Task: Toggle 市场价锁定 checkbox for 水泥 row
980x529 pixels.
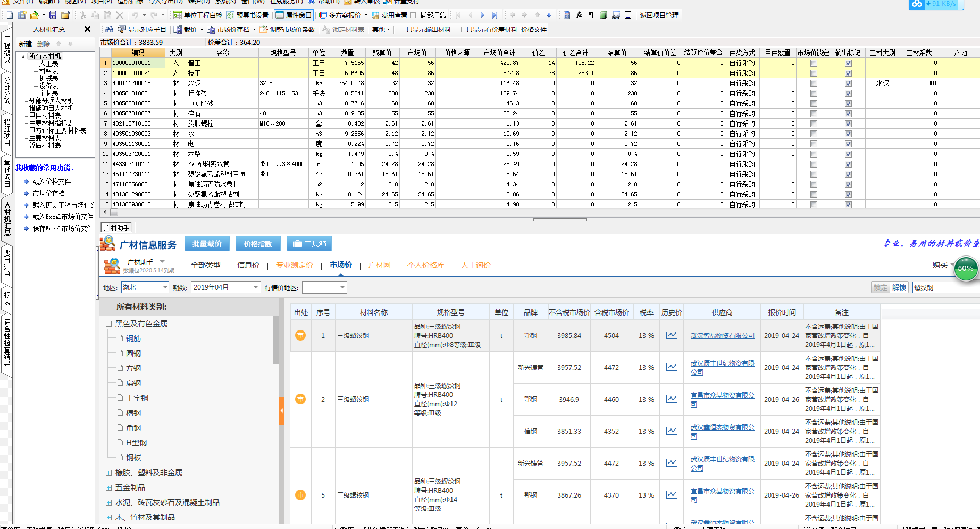Action: tap(814, 83)
